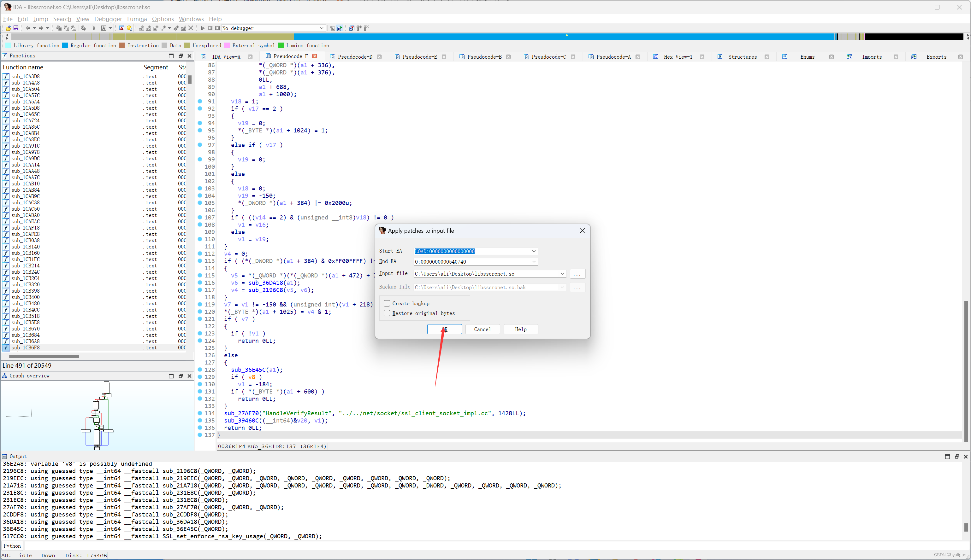971x560 pixels.
Task: Click the red warning triangle toolbar icon
Action: (x=121, y=28)
